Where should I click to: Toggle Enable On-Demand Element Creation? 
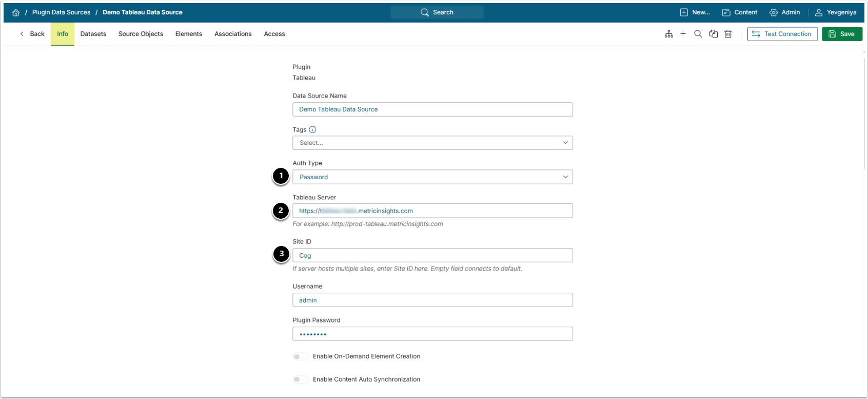[x=300, y=356]
